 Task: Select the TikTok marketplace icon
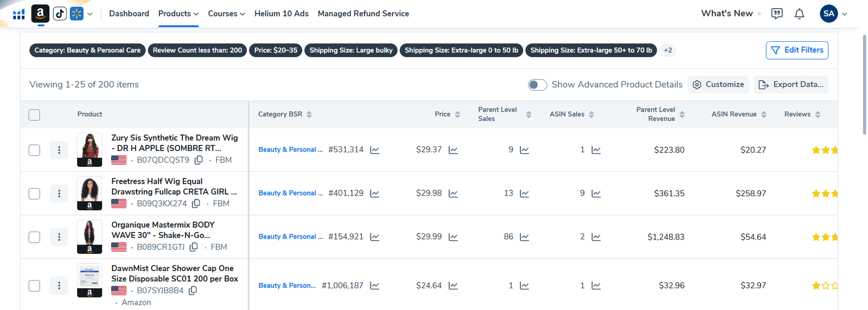click(x=60, y=14)
